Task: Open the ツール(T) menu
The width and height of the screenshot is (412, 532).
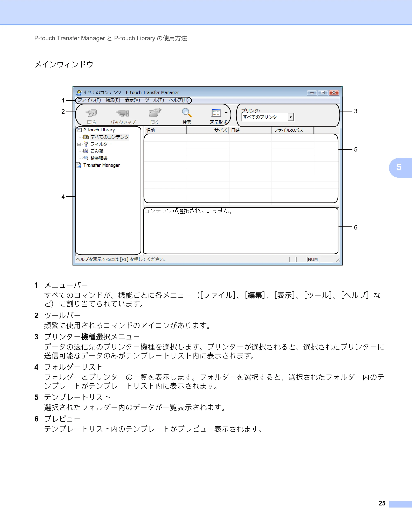Action: pos(154,100)
